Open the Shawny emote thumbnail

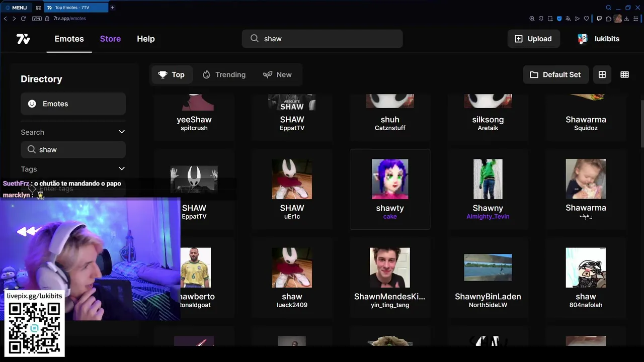[x=488, y=179]
